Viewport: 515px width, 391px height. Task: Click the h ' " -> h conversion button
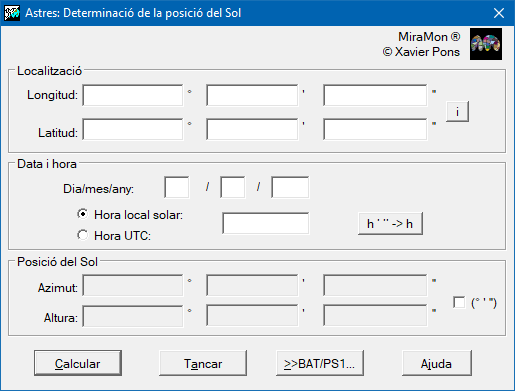(x=390, y=223)
